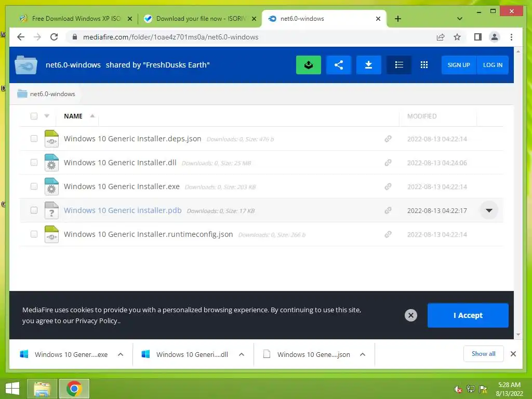Image resolution: width=532 pixels, height=399 pixels.
Task: Sort by the MODIFIED column header
Action: [422, 116]
